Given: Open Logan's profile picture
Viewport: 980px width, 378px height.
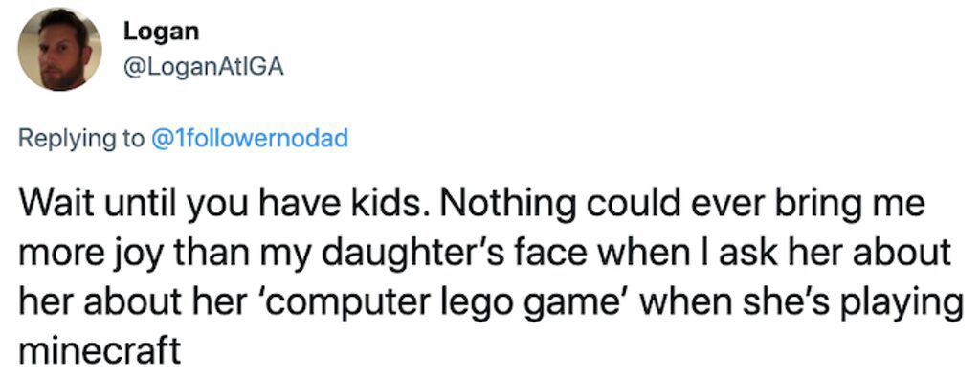Looking at the screenshot, I should point(59,49).
